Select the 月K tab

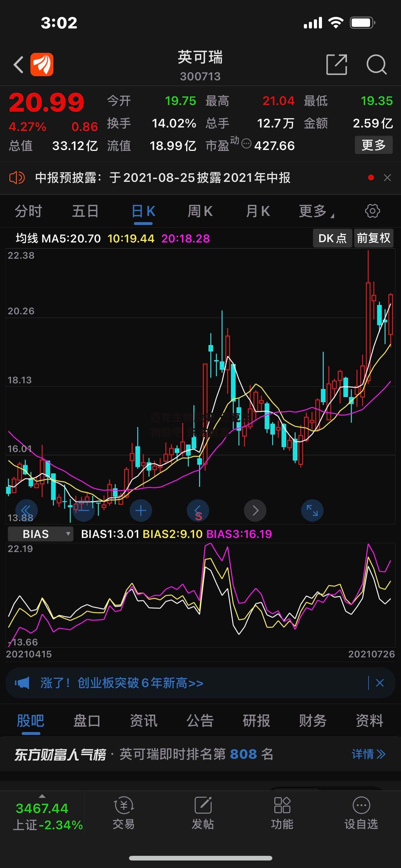click(258, 211)
